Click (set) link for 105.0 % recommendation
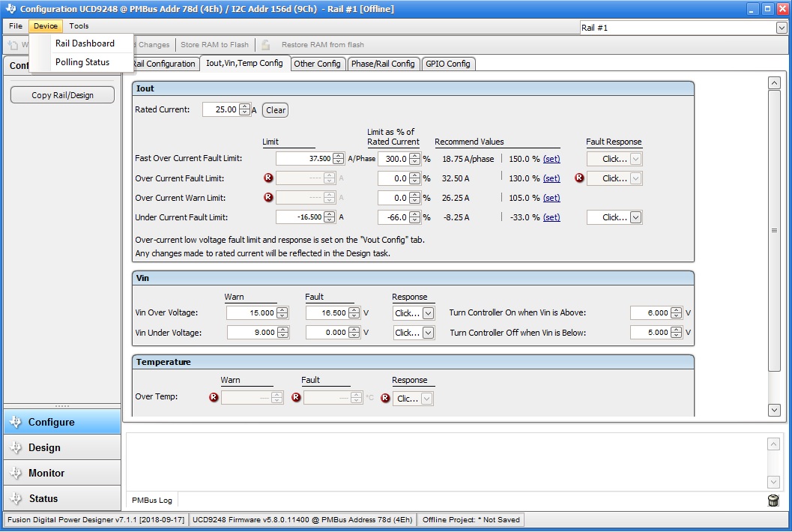The height and width of the screenshot is (532, 792). pyautogui.click(x=551, y=198)
